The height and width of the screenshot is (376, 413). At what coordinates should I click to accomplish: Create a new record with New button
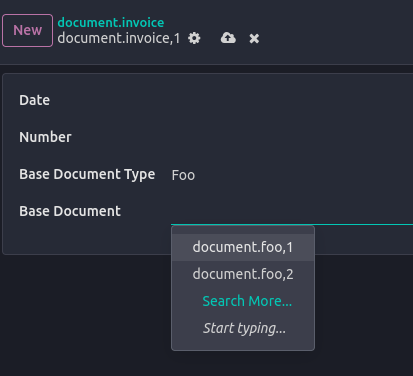point(27,30)
